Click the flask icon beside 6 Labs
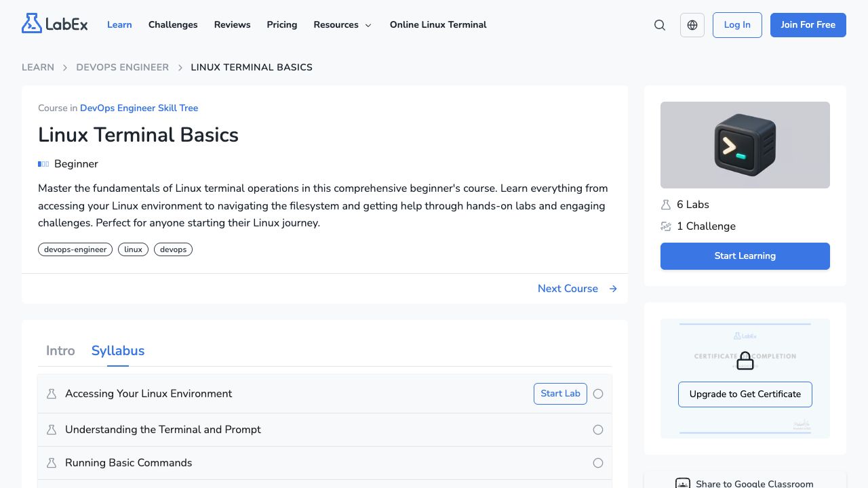This screenshot has height=488, width=868. pos(666,205)
